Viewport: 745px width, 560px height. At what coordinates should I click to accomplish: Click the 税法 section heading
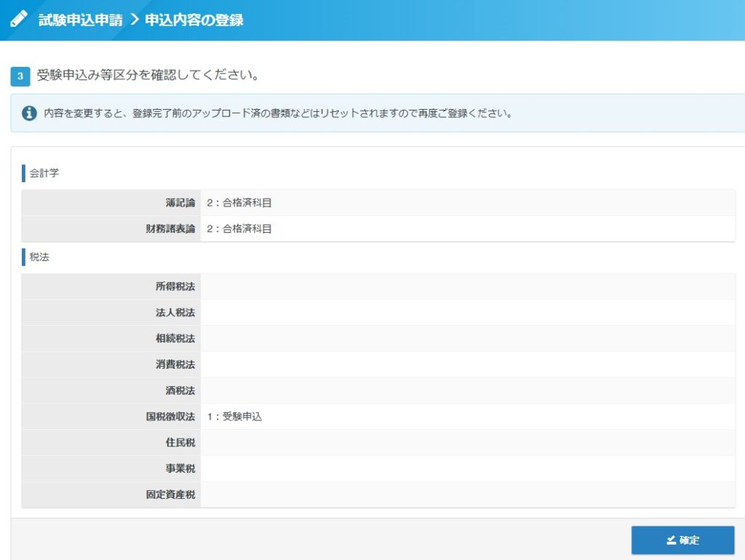tap(39, 257)
